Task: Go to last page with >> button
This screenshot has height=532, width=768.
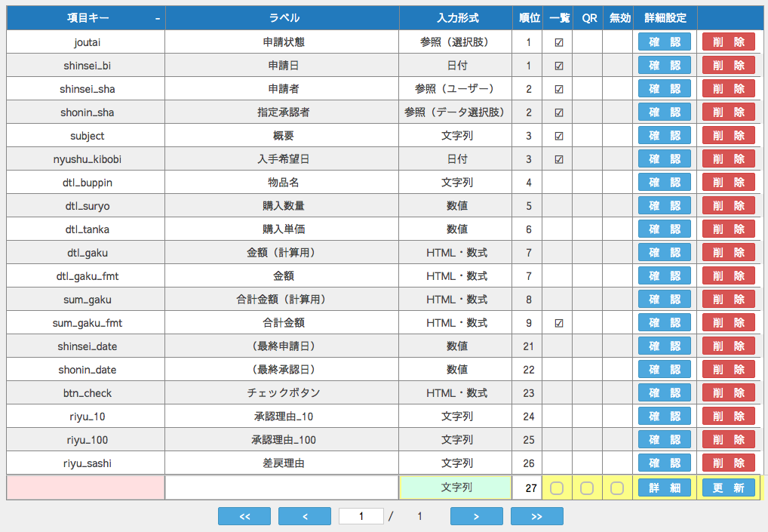Action: [537, 516]
